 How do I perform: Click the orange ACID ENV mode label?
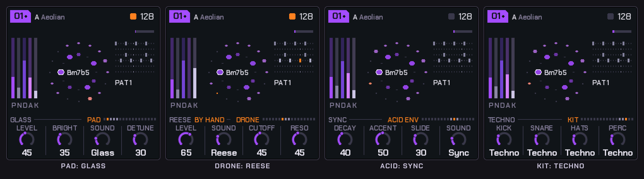403,120
